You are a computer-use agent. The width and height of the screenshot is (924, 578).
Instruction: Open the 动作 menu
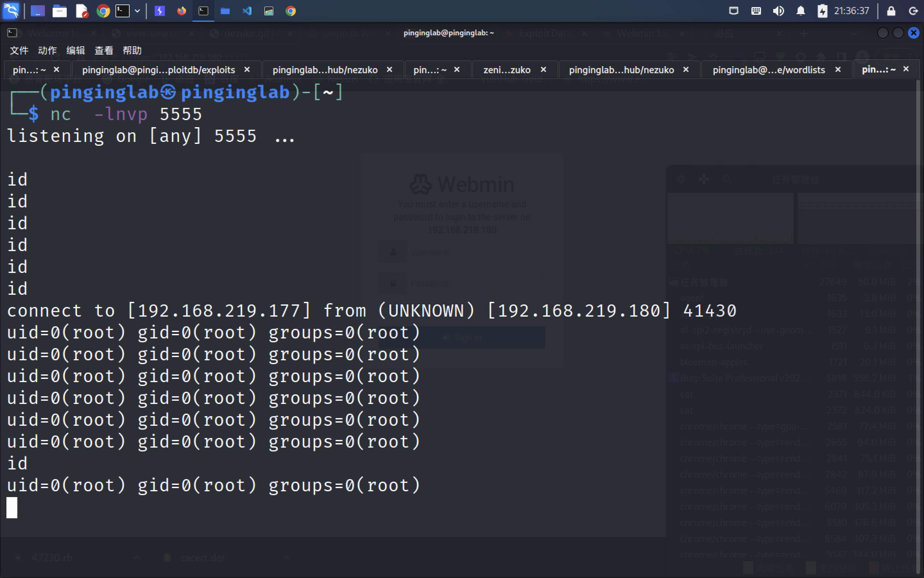(47, 50)
